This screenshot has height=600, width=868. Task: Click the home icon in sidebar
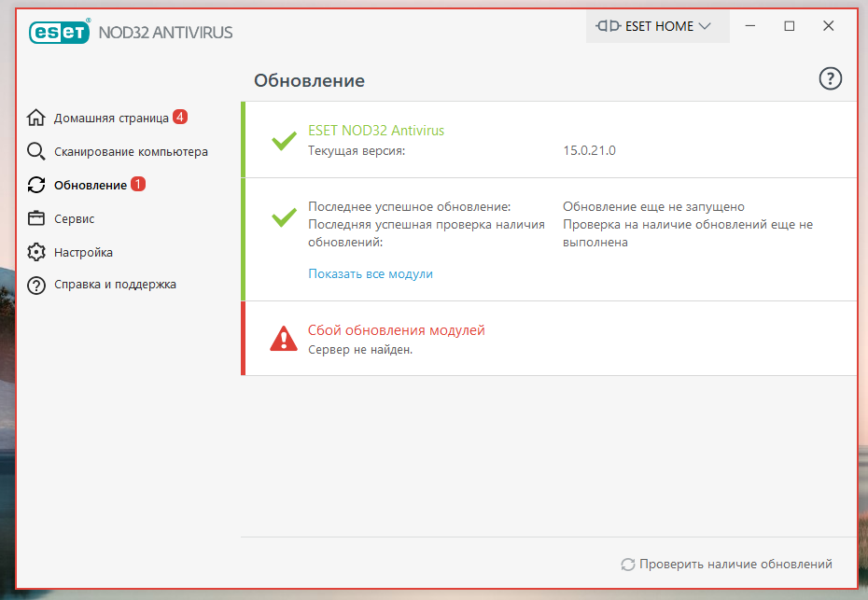point(36,119)
